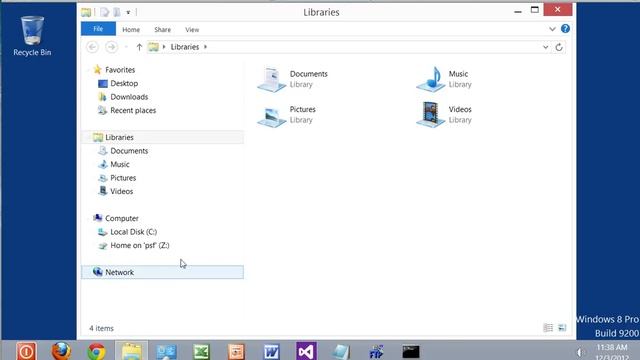Select Documents in the navigation tree

coord(129,151)
